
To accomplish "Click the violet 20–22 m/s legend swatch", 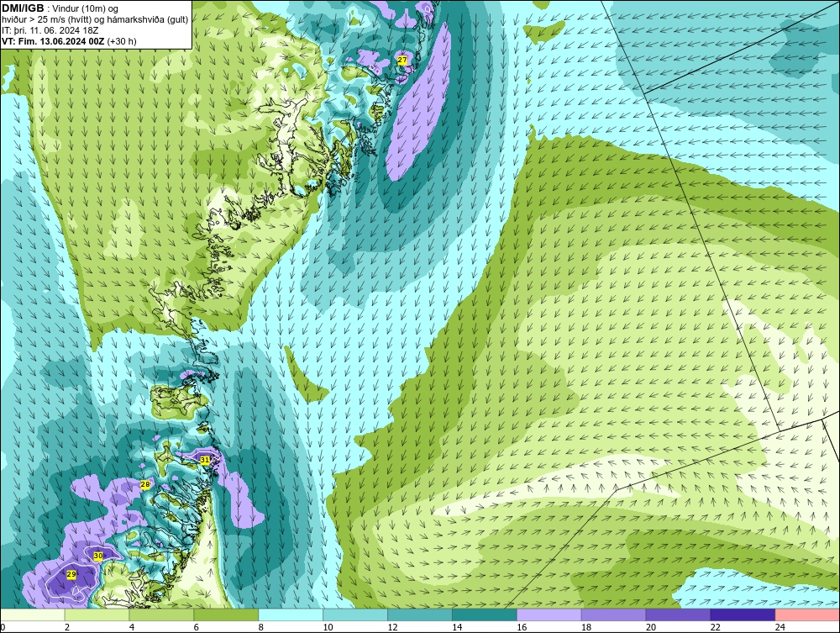I will (678, 615).
